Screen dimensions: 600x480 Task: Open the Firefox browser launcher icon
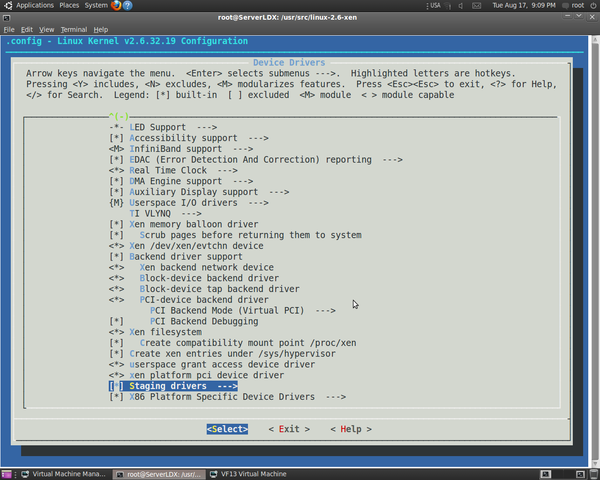116,5
